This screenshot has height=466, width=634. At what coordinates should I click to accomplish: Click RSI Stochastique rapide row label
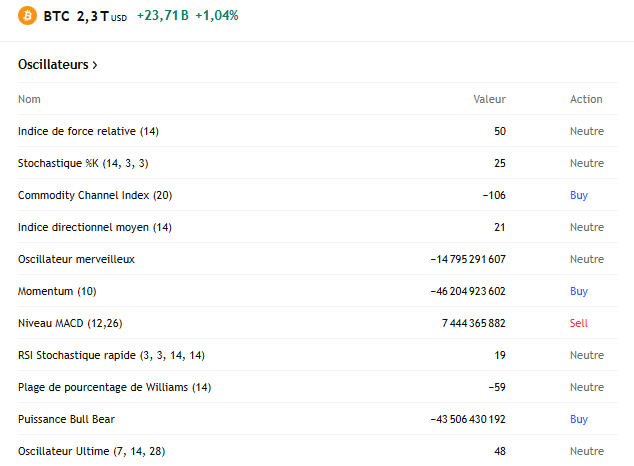tap(111, 355)
